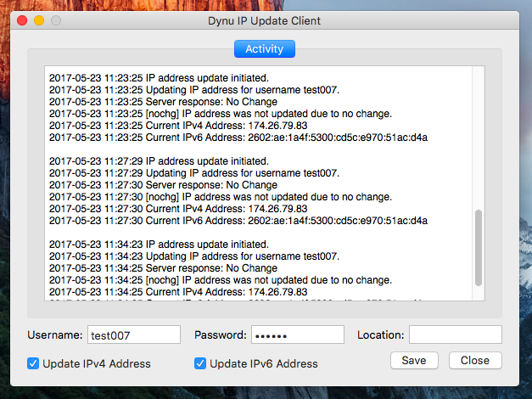This screenshot has height=399, width=532.
Task: Switch to the Activity tab
Action: pyautogui.click(x=265, y=49)
